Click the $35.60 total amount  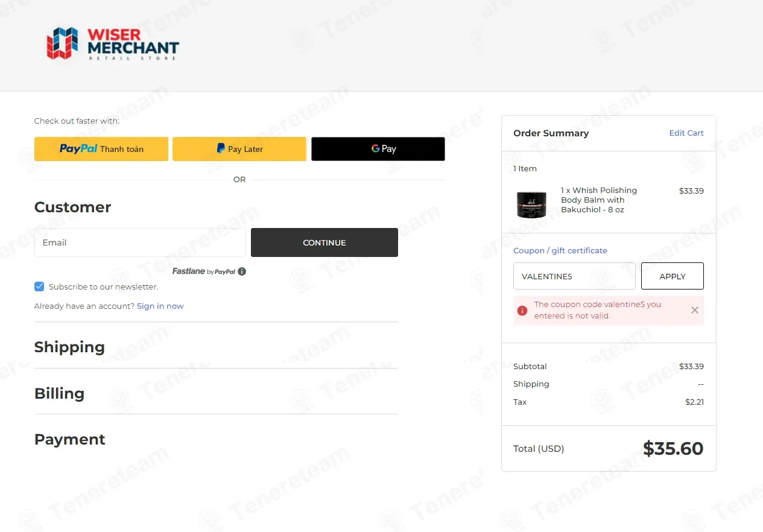coord(673,449)
